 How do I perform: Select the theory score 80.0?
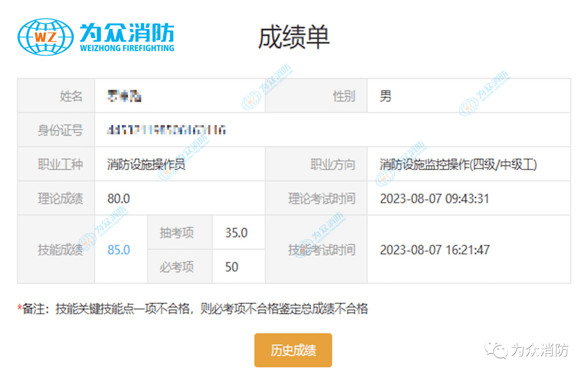click(119, 198)
